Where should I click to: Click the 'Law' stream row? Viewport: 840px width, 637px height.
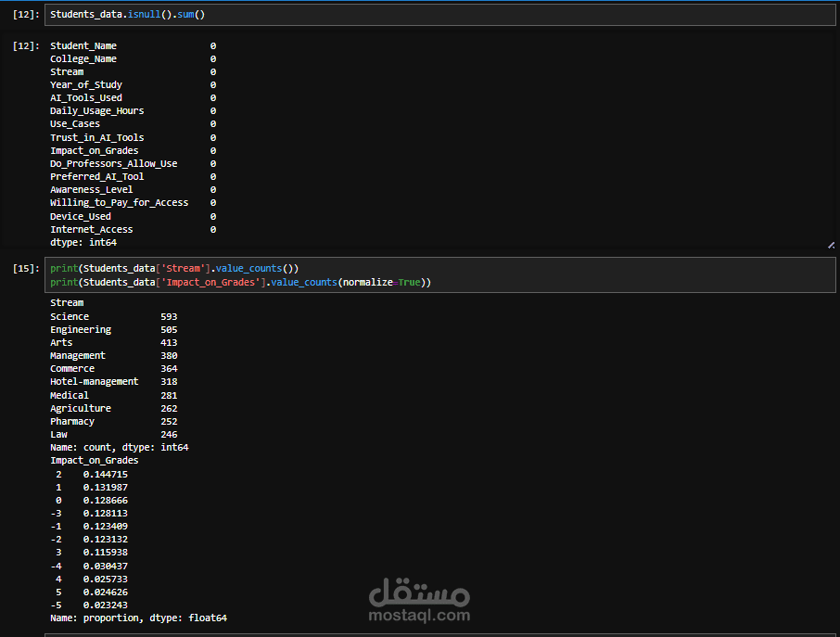(113, 435)
